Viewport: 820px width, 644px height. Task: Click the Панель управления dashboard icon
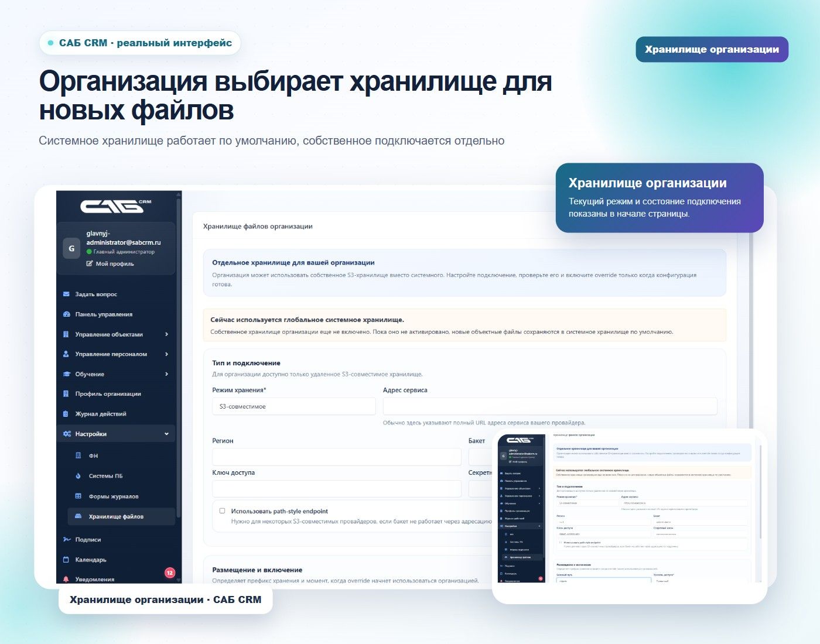click(66, 314)
